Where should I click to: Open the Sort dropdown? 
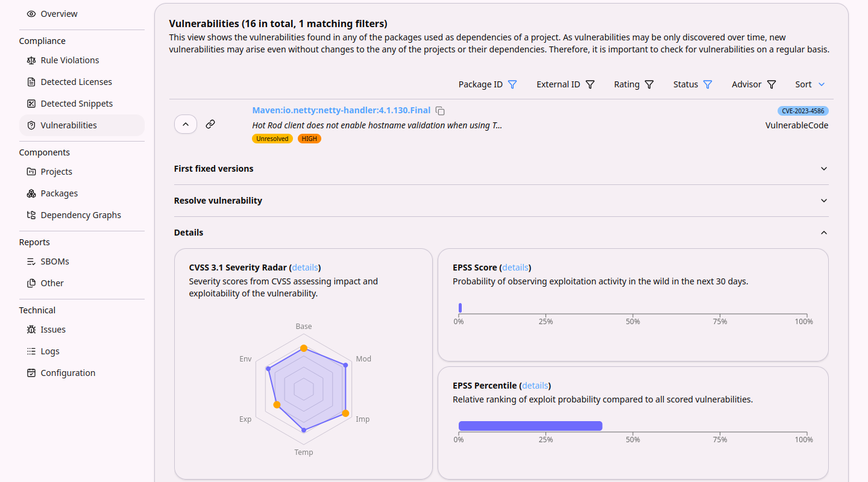click(x=810, y=84)
